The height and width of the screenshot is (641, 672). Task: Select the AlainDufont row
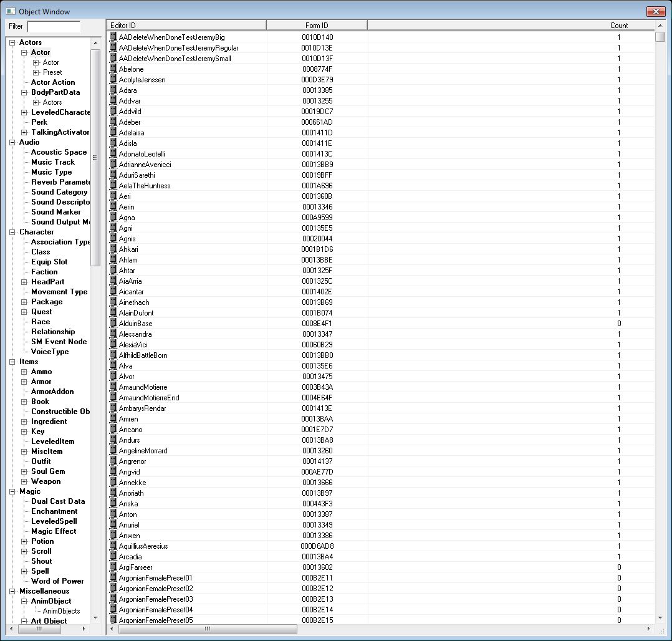point(380,312)
